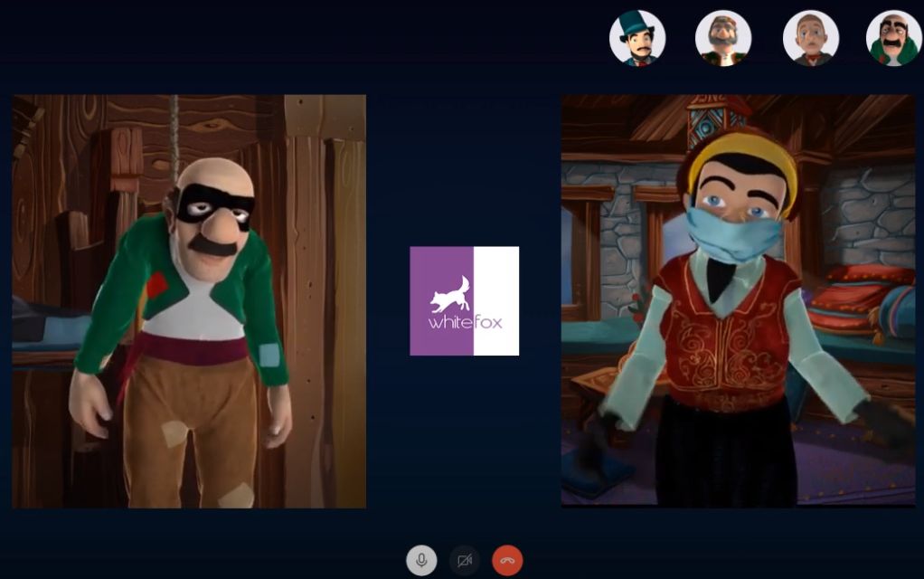924x579 pixels.
Task: Select the crying bald man participant avatar
Action: coord(811,38)
